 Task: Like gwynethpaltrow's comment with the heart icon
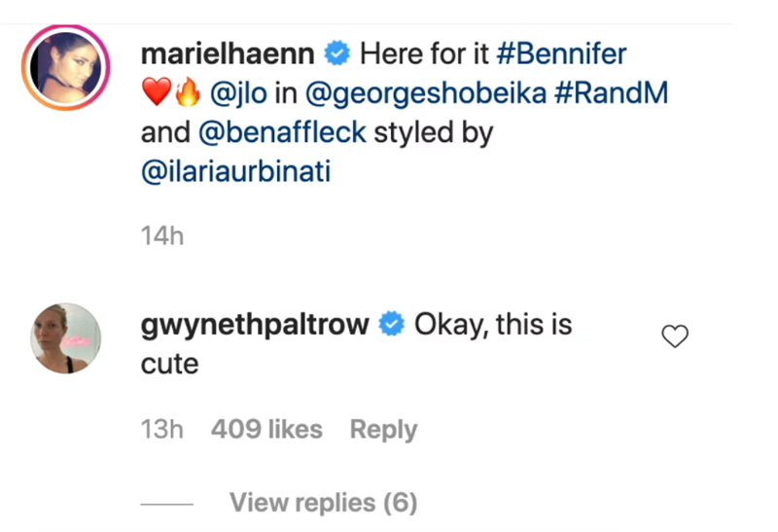[x=674, y=337]
